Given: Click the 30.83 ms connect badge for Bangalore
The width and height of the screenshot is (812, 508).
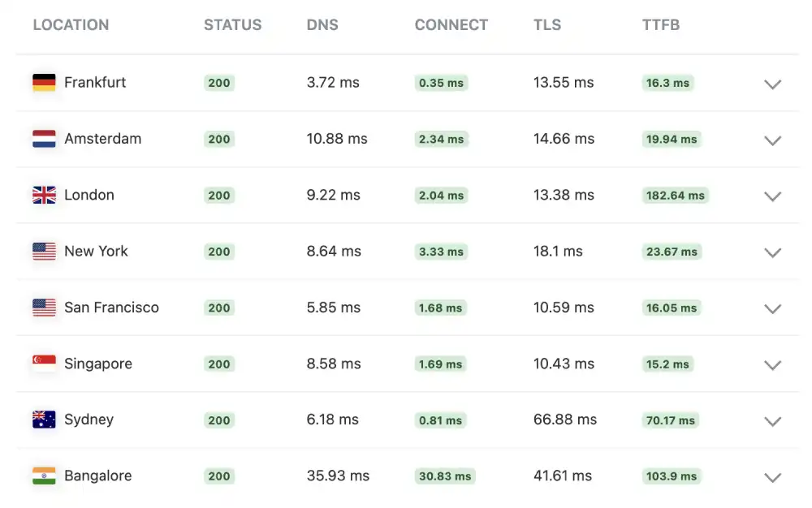Looking at the screenshot, I should 444,476.
